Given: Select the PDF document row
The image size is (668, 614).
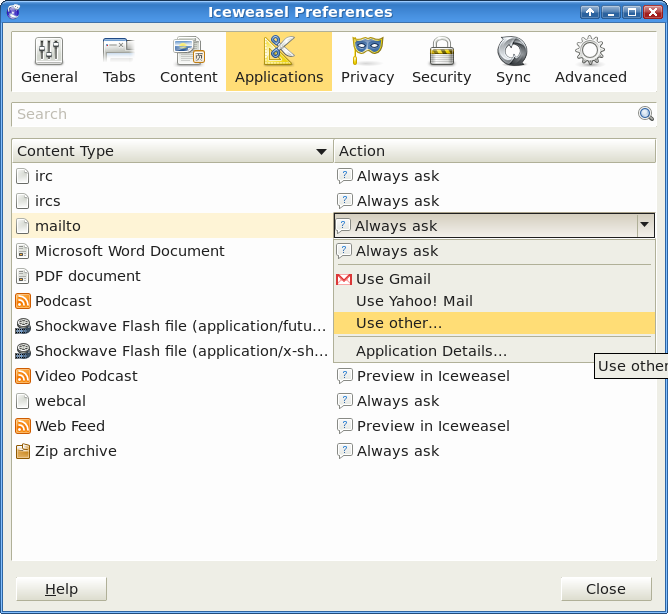Looking at the screenshot, I should (x=173, y=276).
